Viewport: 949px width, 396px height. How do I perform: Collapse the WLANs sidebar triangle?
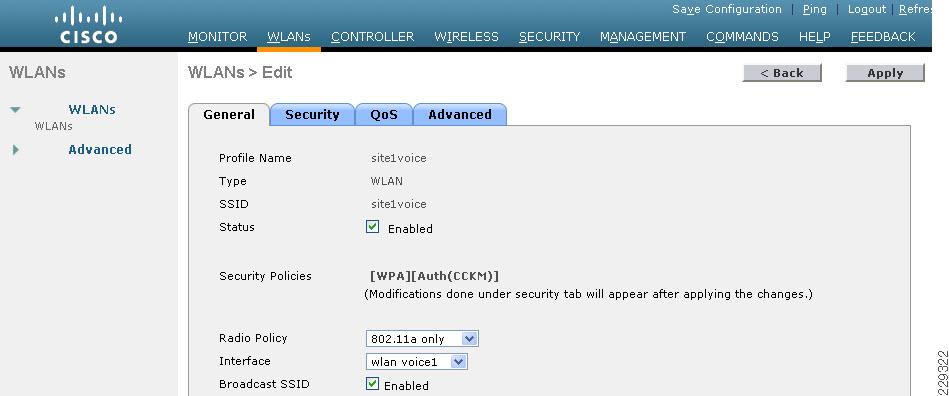coord(15,110)
